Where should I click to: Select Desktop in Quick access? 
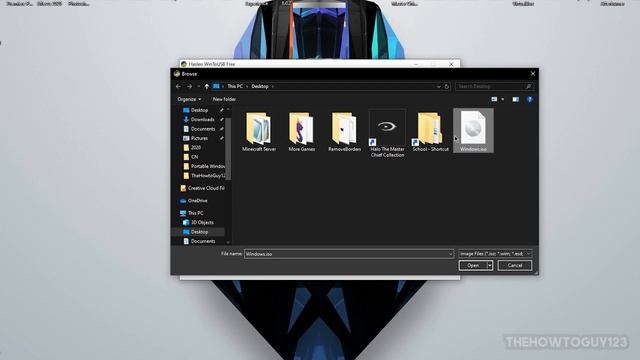[x=199, y=110]
